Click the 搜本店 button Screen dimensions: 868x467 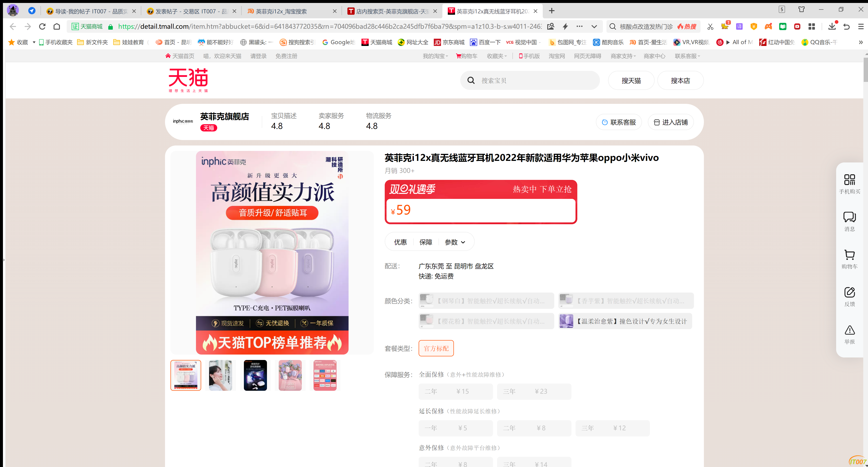[x=680, y=80]
